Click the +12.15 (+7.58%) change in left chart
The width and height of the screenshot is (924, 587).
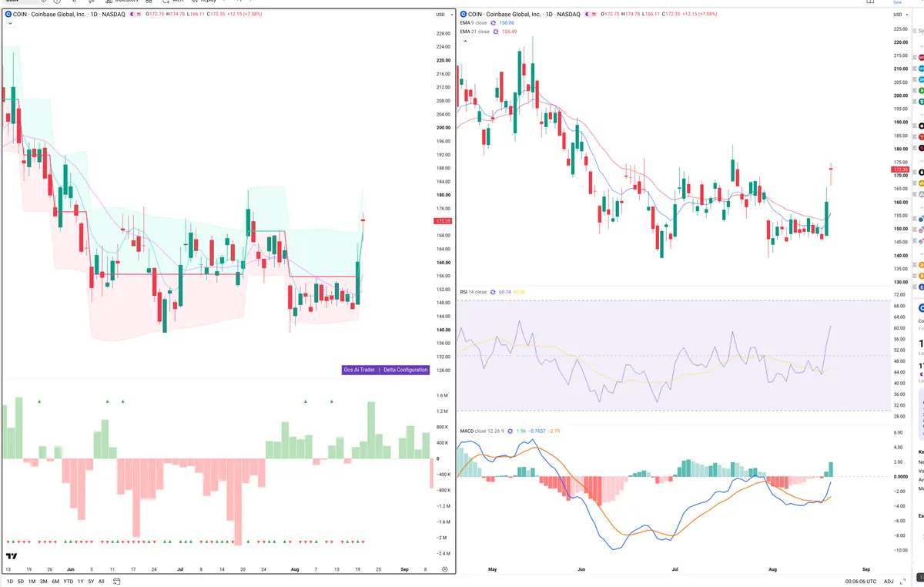(x=245, y=14)
